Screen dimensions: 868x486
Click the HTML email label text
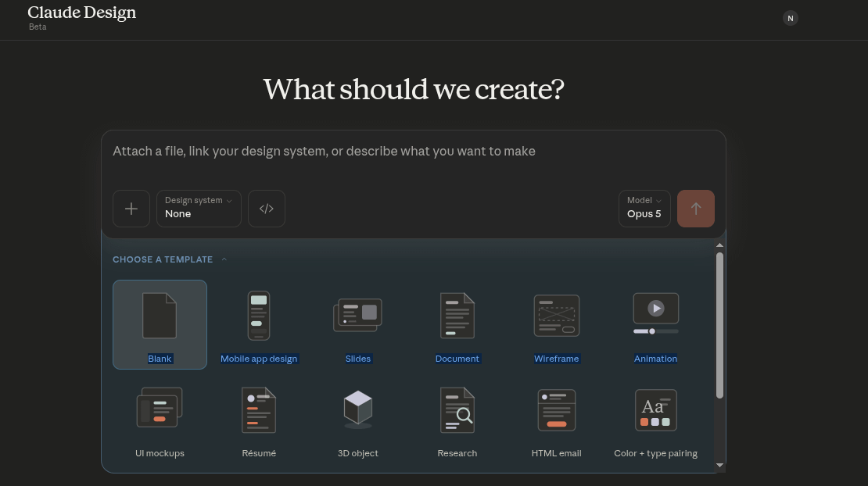[x=556, y=453]
